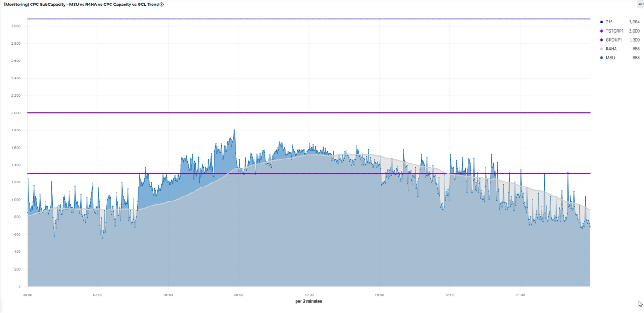Viewport: 644px width, 313px height.
Task: Click the GROUP1 legend value 1,300
Action: coord(634,40)
